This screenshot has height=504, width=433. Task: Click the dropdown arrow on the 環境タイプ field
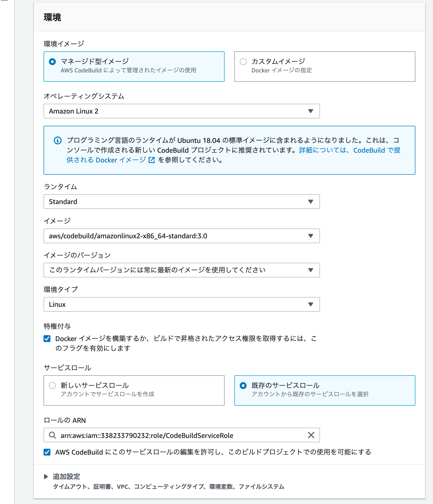pyautogui.click(x=310, y=304)
